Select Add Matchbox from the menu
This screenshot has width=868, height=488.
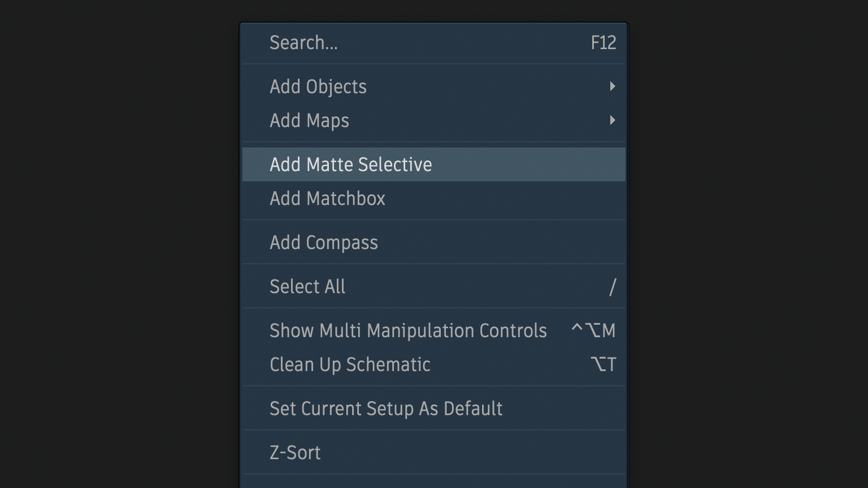pyautogui.click(x=327, y=199)
